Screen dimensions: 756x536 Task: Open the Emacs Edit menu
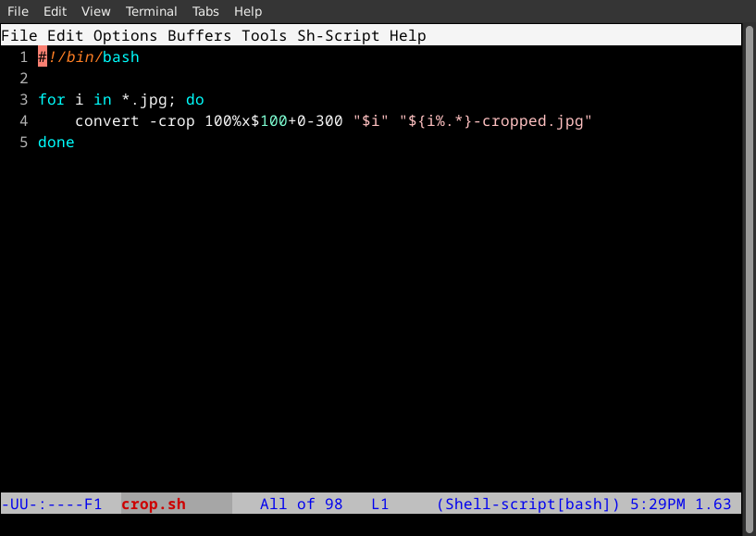pos(65,36)
